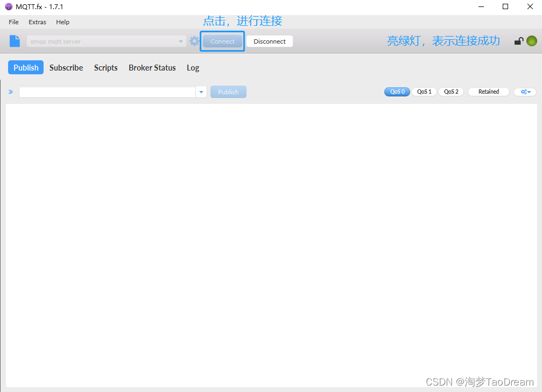The width and height of the screenshot is (542, 392).
Task: Switch to the Publish tab
Action: [x=26, y=67]
